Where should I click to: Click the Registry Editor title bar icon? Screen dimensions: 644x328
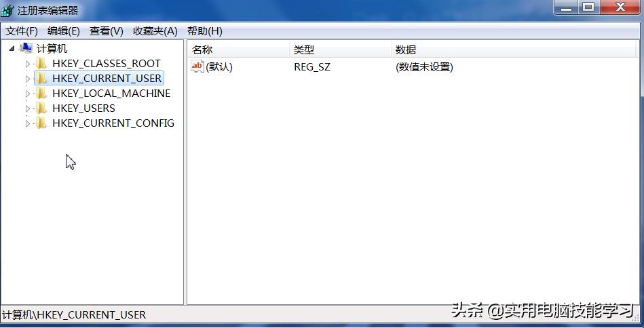pos(7,9)
